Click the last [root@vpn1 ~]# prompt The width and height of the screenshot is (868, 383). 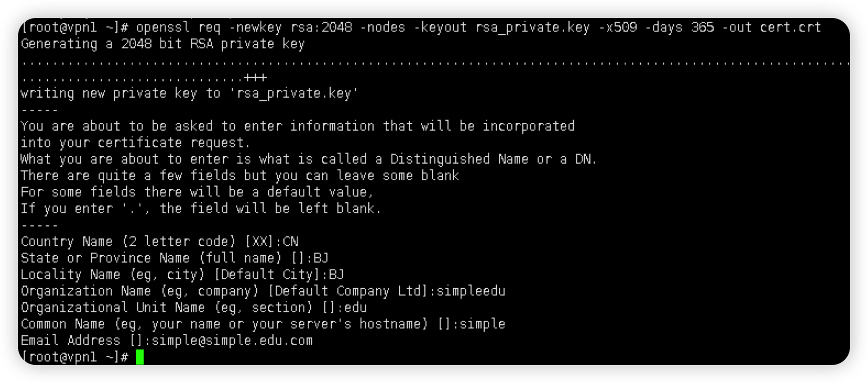(x=75, y=357)
